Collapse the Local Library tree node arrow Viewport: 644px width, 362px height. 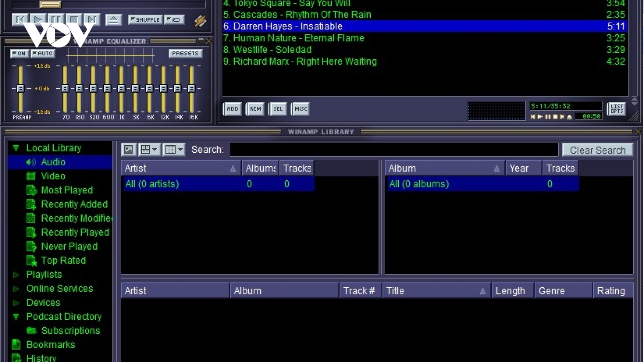[16, 148]
